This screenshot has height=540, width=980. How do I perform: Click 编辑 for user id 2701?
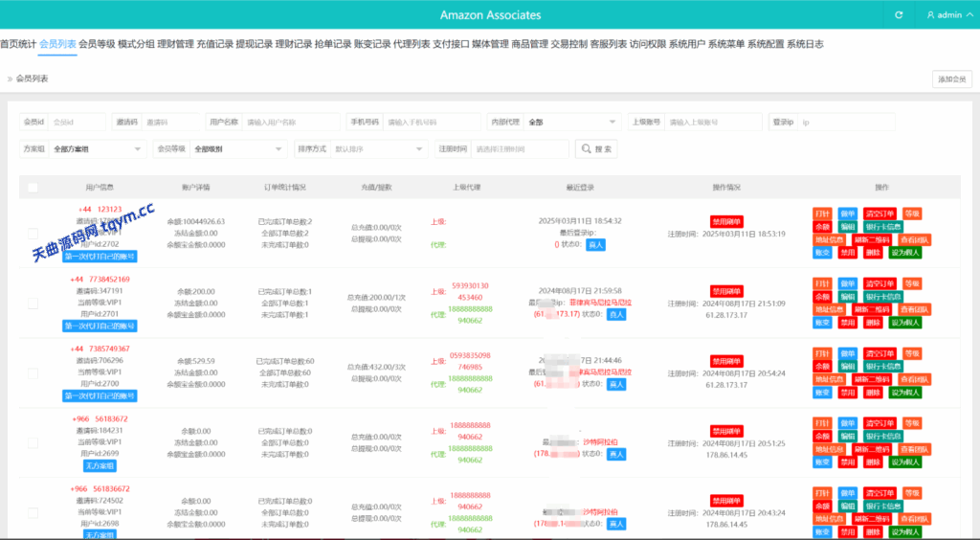pos(848,297)
